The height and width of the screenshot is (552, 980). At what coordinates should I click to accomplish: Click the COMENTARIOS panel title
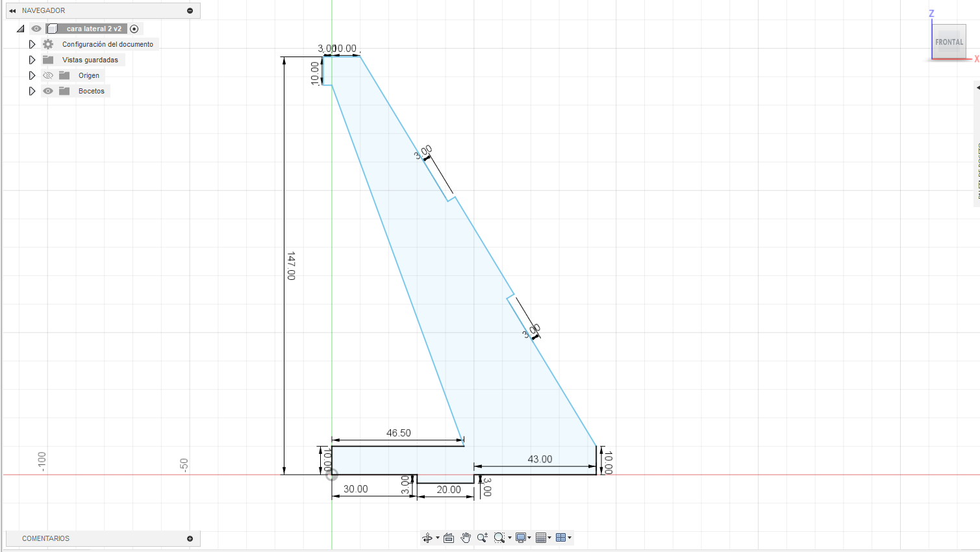45,538
